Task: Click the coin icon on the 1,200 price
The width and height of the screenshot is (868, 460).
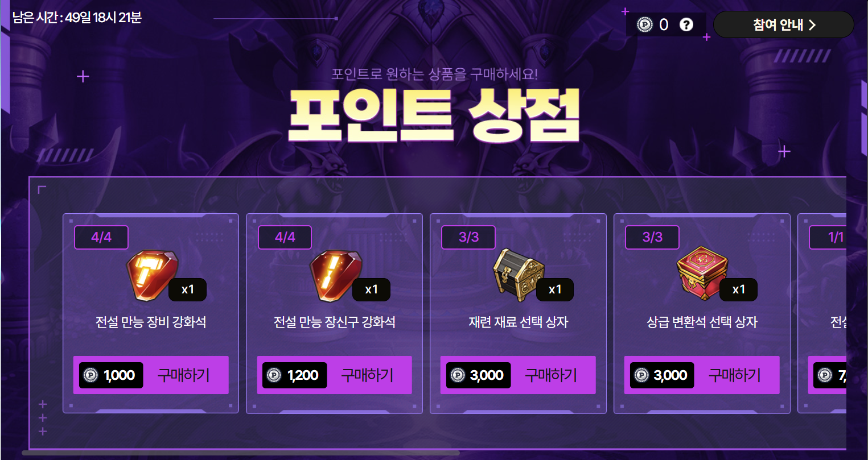Action: click(x=274, y=375)
